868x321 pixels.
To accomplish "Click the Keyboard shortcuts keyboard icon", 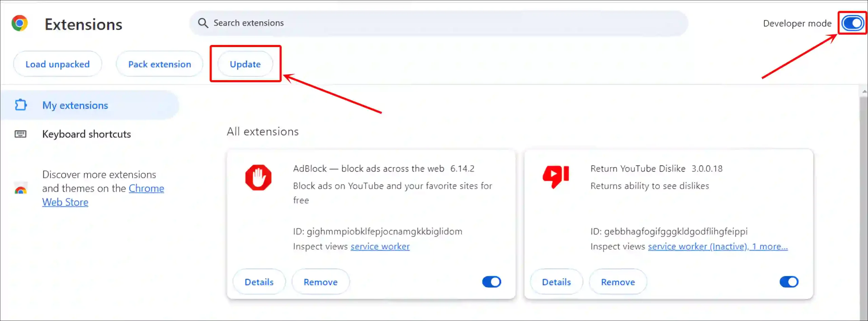I will pos(20,134).
